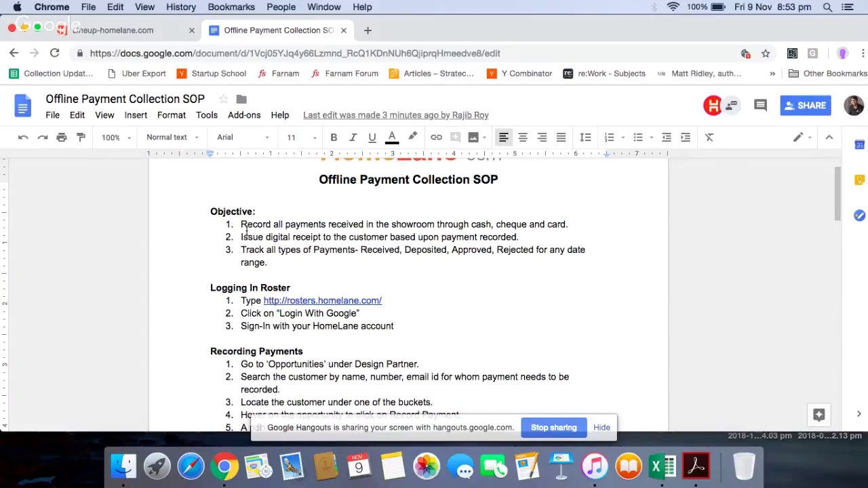Open Excel from the Dock

pos(661,466)
